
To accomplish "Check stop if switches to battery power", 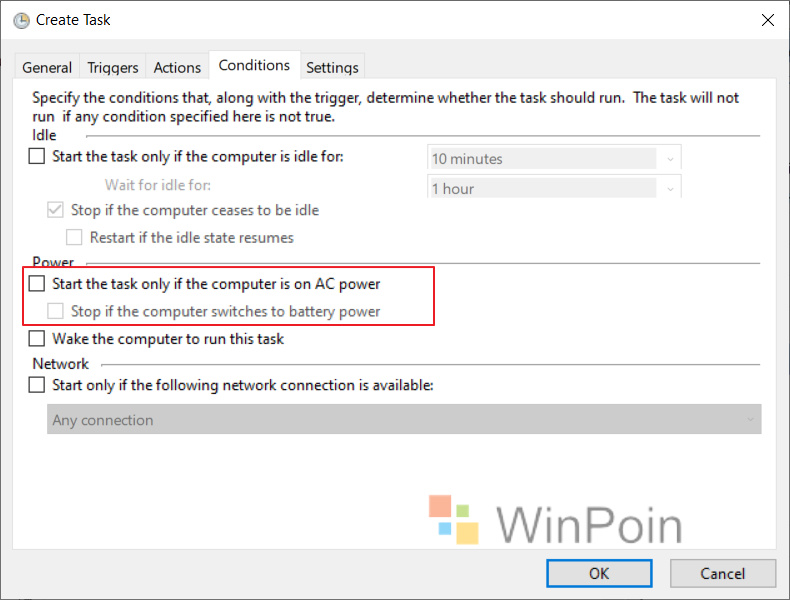I will click(55, 311).
